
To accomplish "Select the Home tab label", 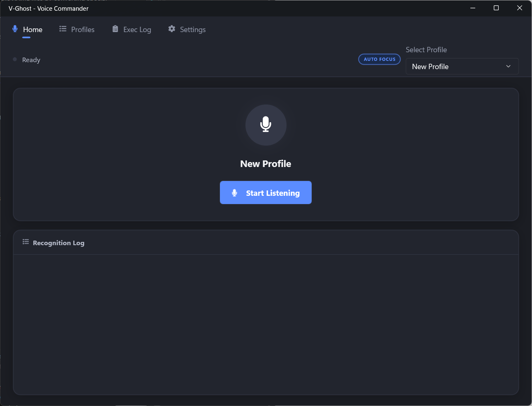I will coord(32,30).
